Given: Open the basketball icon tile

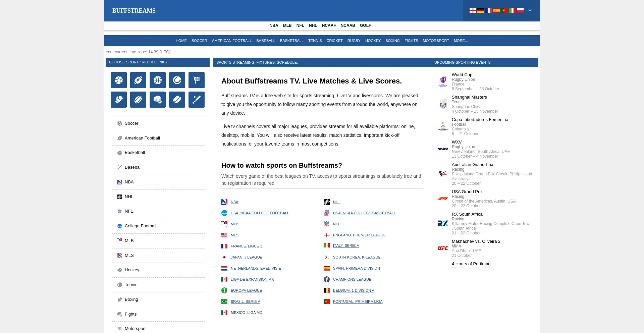Looking at the screenshot, I should [158, 80].
